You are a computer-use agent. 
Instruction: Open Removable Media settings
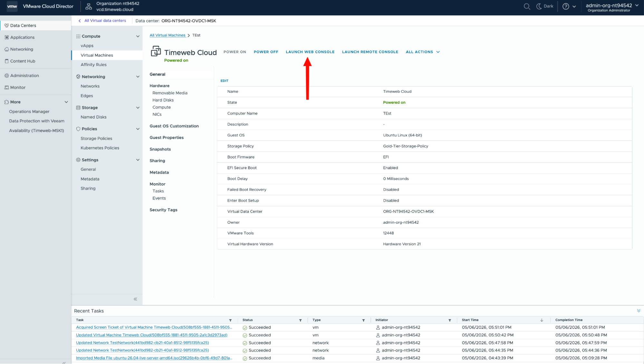point(170,93)
